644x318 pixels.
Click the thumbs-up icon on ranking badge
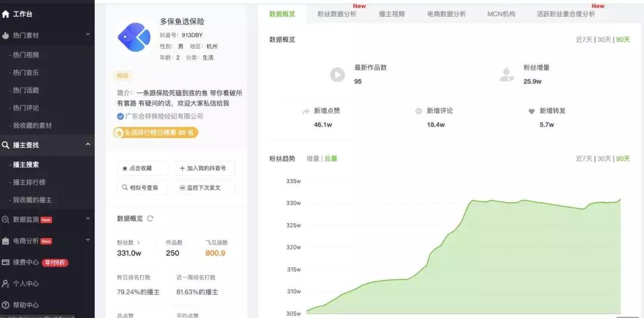coord(119,132)
